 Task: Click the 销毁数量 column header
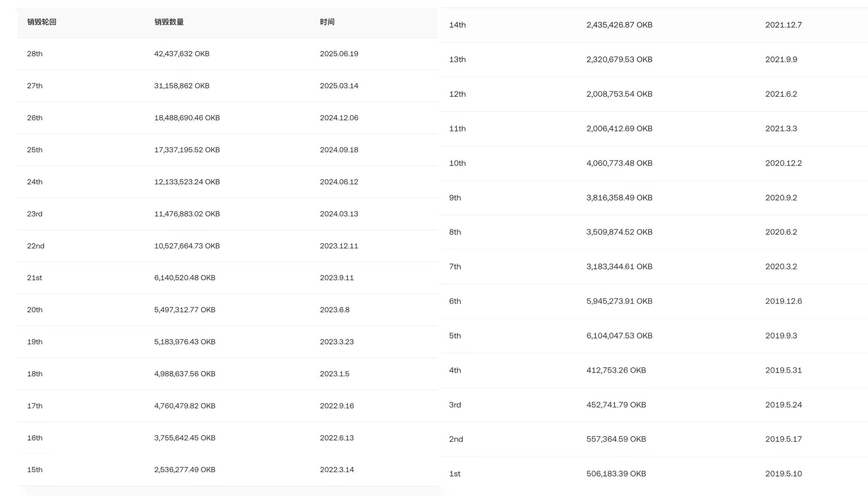click(169, 22)
